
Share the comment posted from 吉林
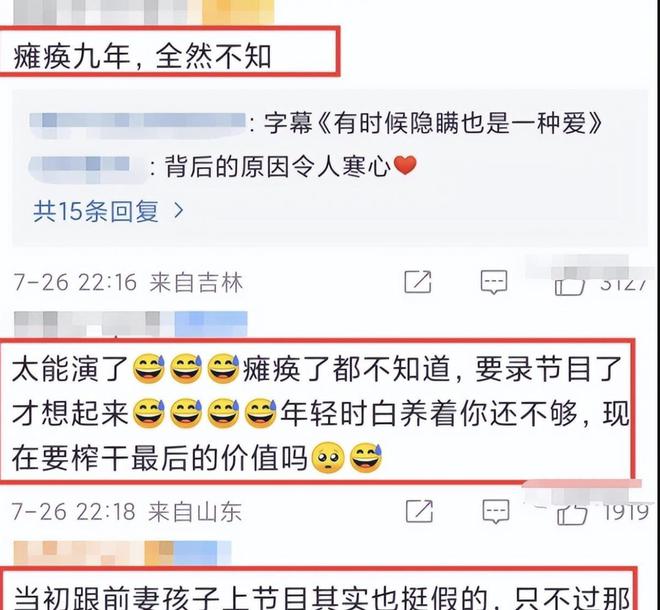click(418, 282)
